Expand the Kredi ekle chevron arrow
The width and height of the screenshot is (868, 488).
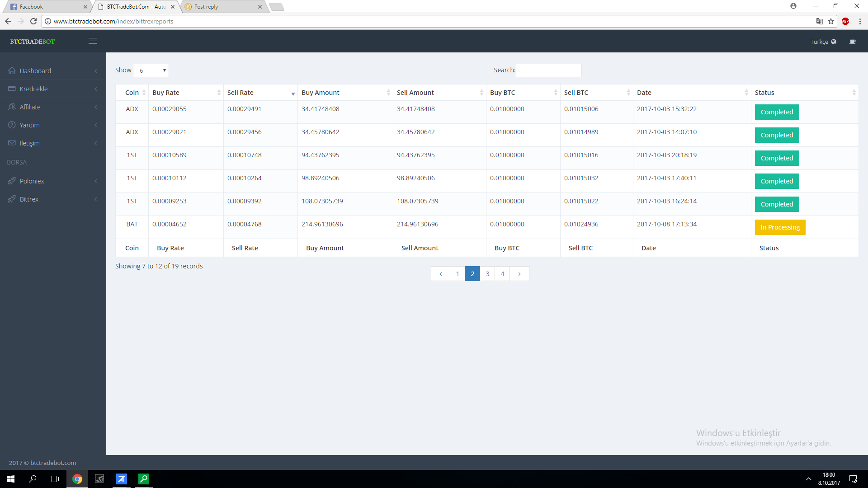[96, 89]
